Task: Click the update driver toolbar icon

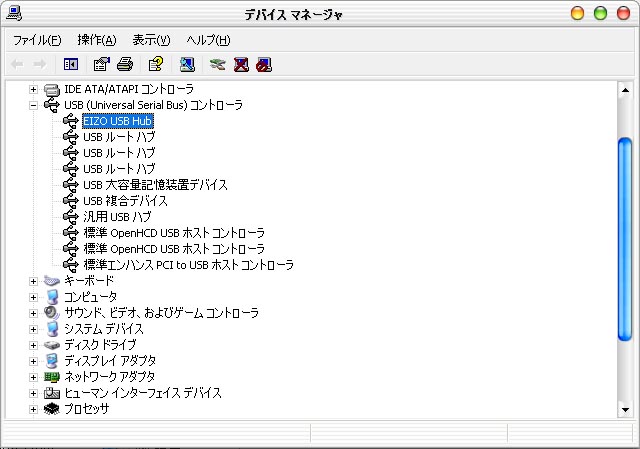Action: (217, 64)
